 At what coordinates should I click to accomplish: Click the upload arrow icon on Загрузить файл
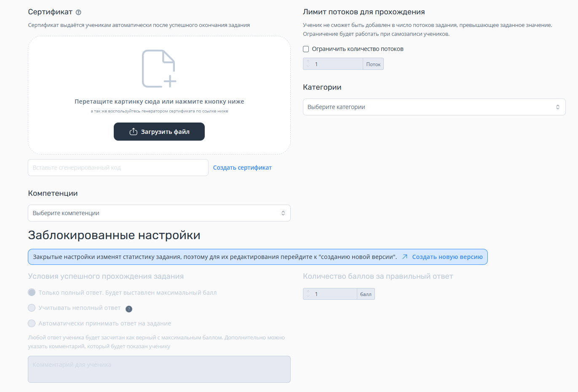[133, 132]
